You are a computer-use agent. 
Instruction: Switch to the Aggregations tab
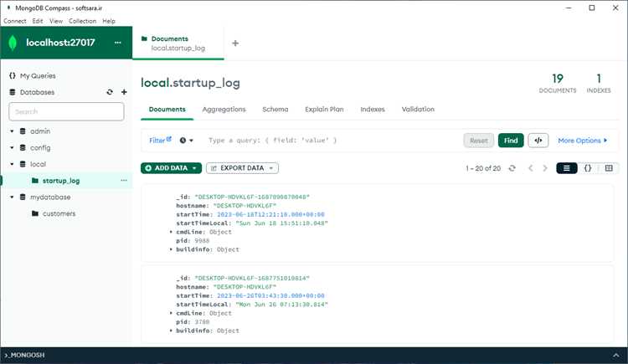point(224,110)
